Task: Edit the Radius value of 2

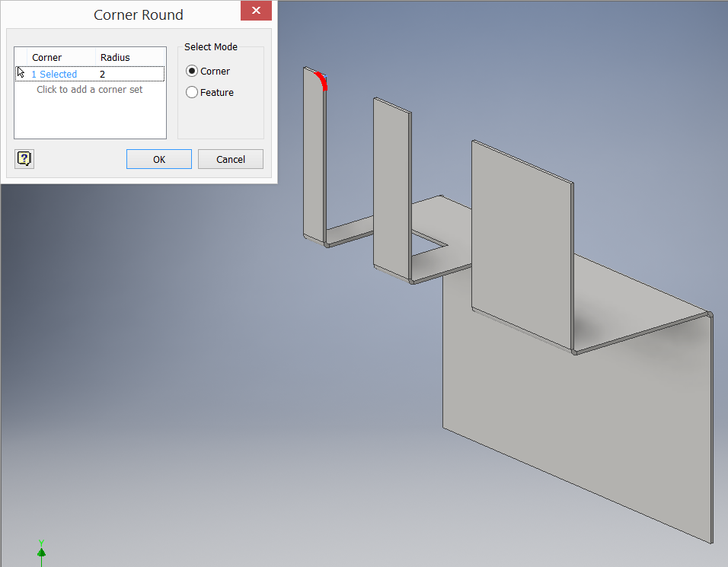Action: pyautogui.click(x=103, y=74)
